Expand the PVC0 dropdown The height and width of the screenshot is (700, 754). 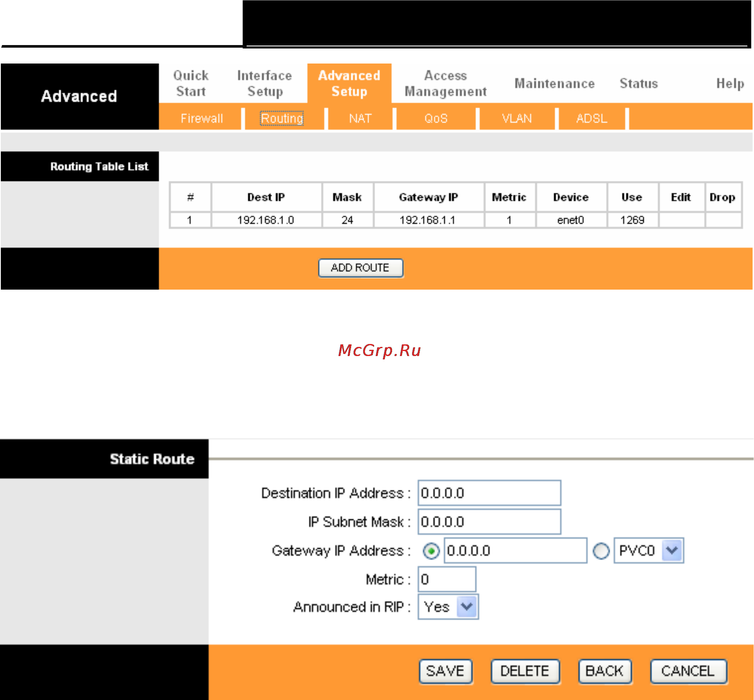649,550
